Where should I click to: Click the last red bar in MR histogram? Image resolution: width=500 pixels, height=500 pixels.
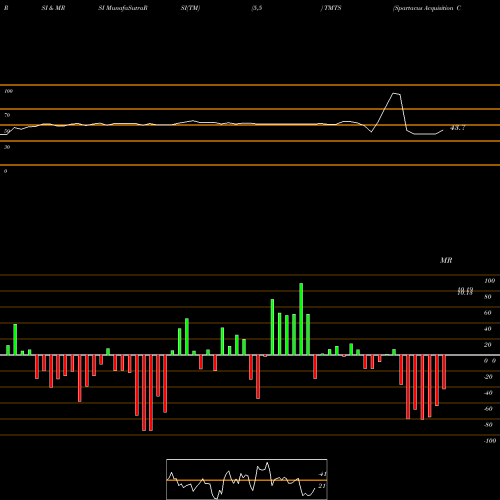click(x=444, y=372)
